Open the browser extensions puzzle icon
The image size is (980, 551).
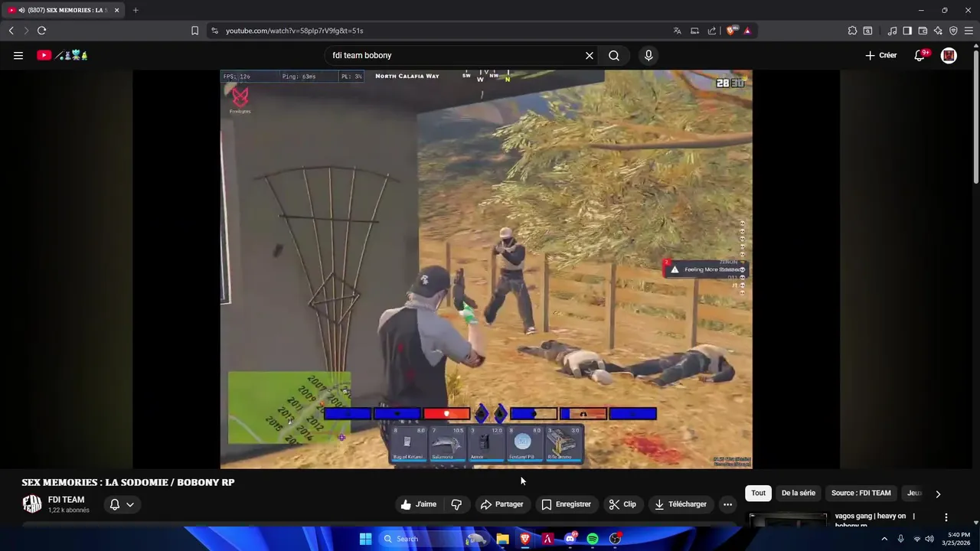point(852,31)
